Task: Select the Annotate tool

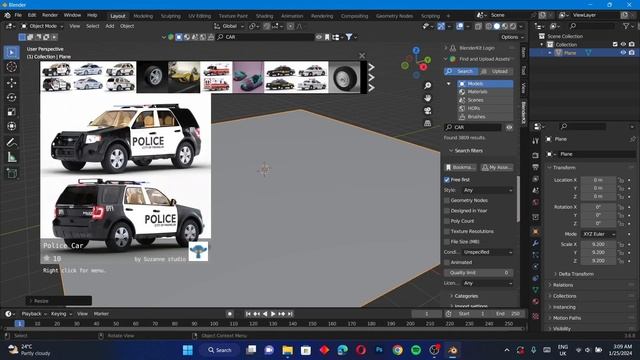Action: 11,142
